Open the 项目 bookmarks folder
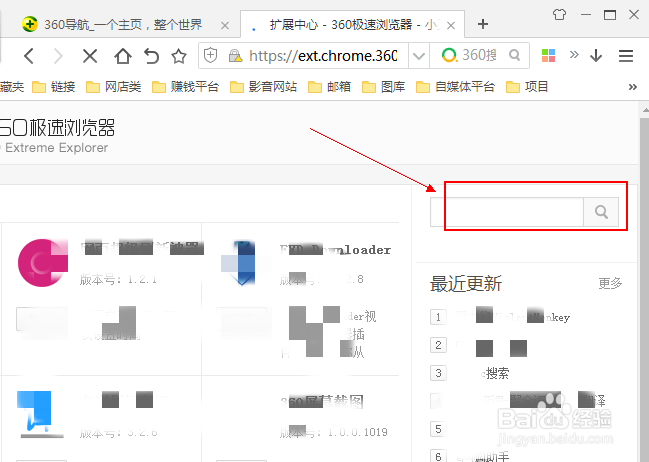 (527, 87)
